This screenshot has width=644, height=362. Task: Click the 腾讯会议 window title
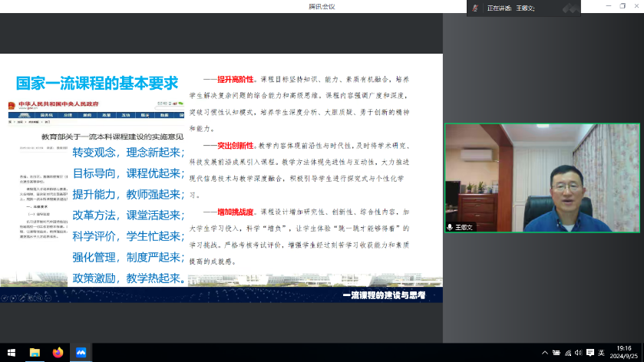coord(322,6)
